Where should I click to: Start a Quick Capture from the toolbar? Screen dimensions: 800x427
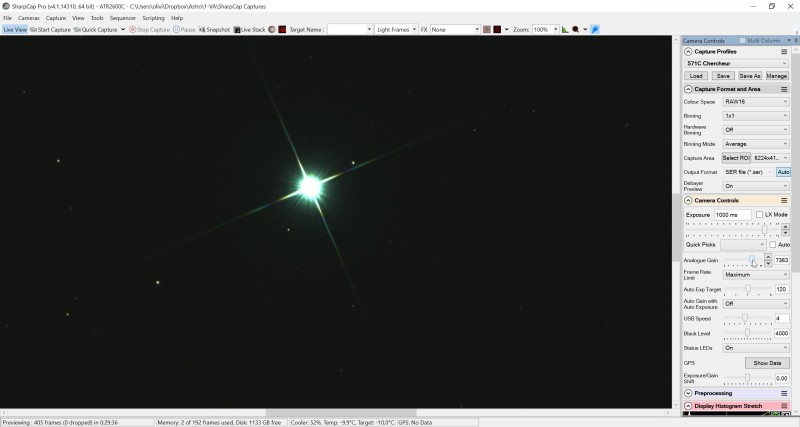95,30
